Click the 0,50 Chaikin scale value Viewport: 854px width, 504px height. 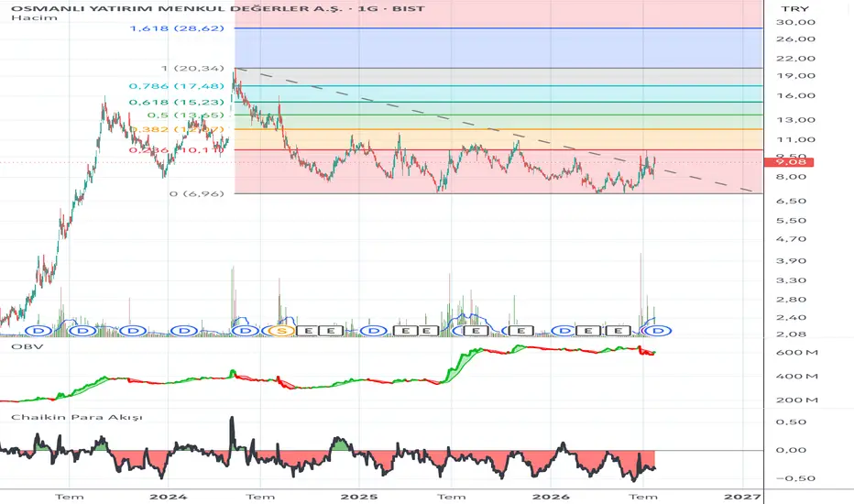click(791, 422)
